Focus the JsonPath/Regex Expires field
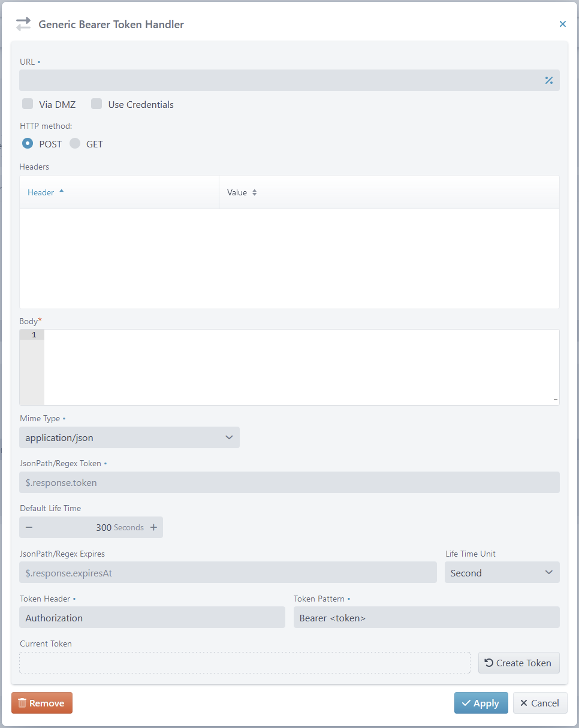The width and height of the screenshot is (579, 728). pos(228,572)
